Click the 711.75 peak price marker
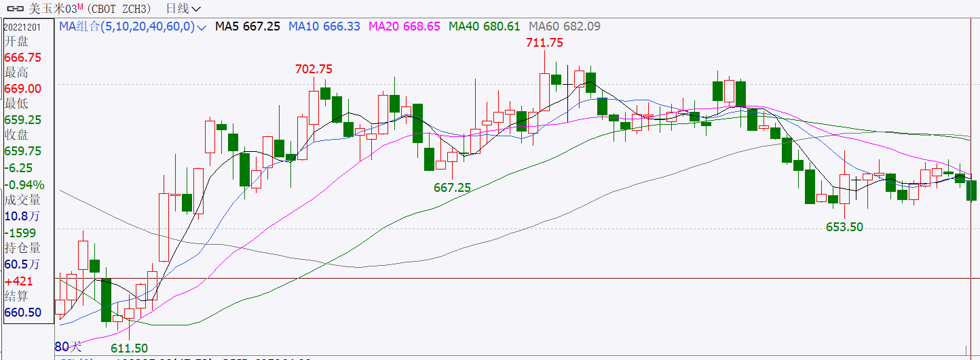 pos(545,42)
